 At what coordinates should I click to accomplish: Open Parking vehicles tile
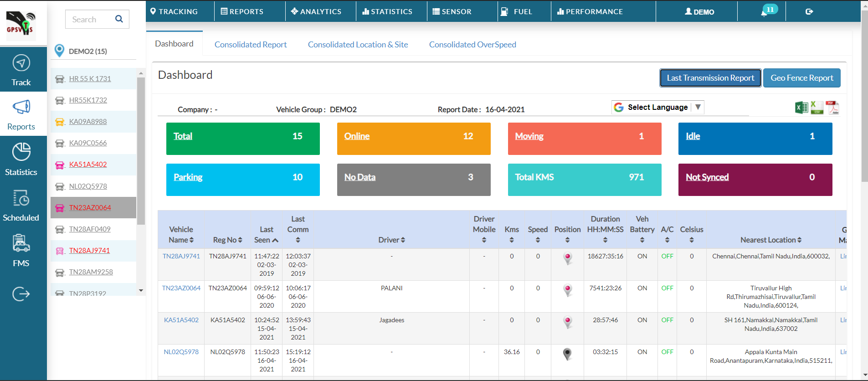(x=243, y=180)
